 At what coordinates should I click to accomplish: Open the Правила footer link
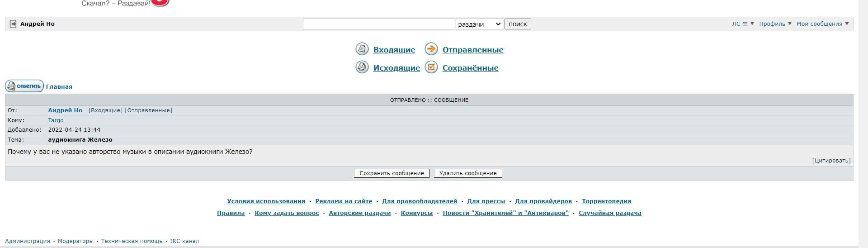[x=231, y=213]
